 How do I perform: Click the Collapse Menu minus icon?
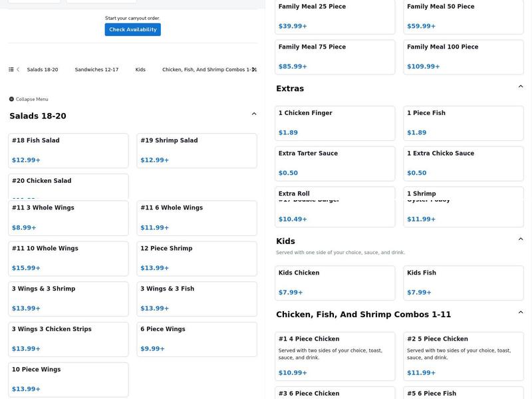coord(11,99)
